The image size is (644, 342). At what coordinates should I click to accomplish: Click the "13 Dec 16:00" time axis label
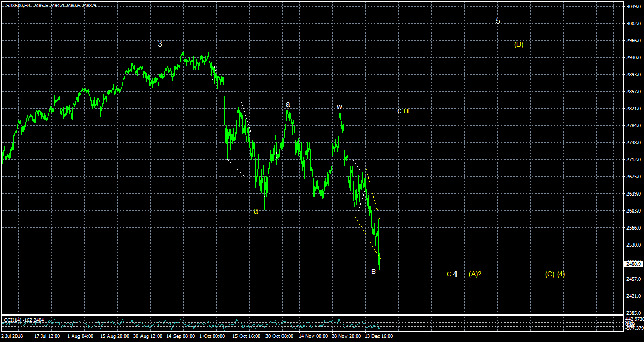click(379, 336)
